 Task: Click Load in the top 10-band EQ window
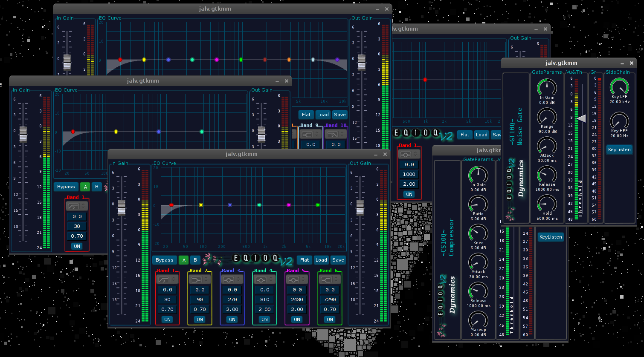click(323, 115)
